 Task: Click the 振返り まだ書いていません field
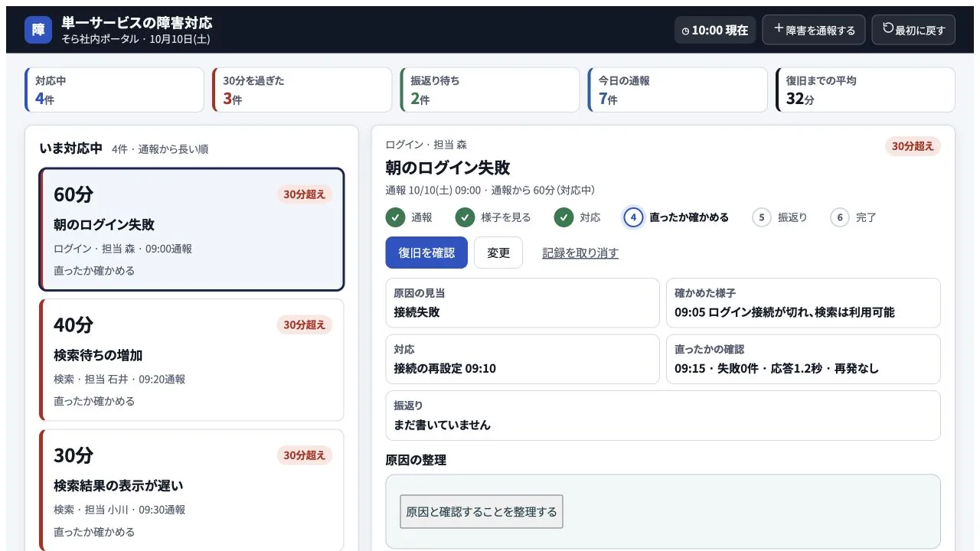coord(663,416)
